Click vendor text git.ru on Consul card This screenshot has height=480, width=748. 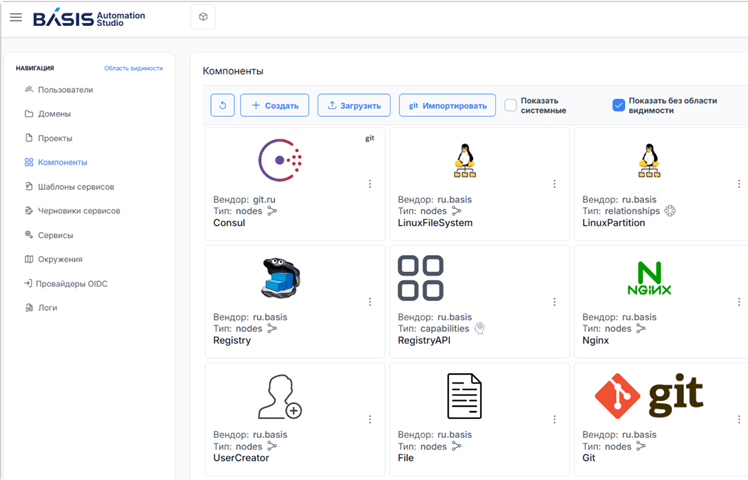click(x=264, y=199)
